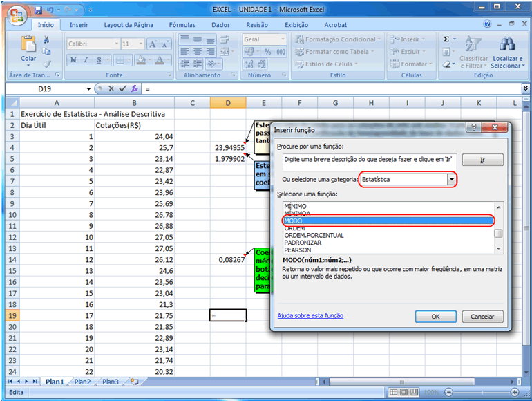This screenshot has height=401, width=532.
Task: Click the Cancelar button in the dialog
Action: click(x=482, y=317)
